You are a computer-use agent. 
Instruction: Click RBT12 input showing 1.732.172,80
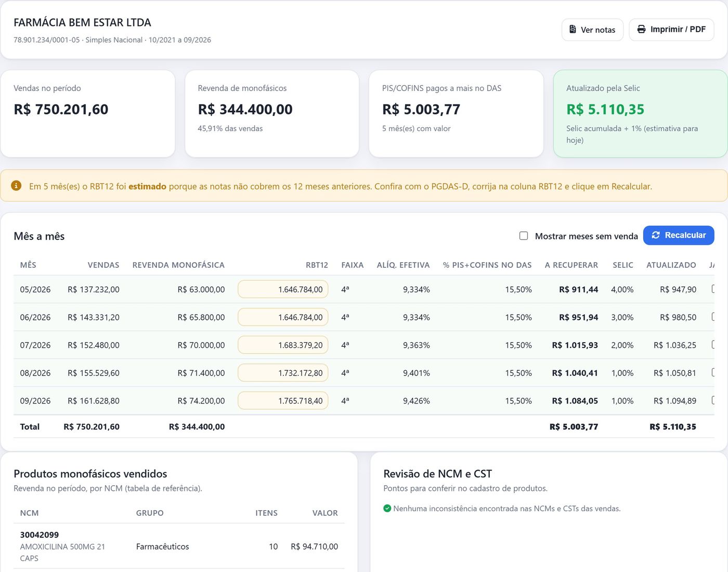[x=283, y=373]
